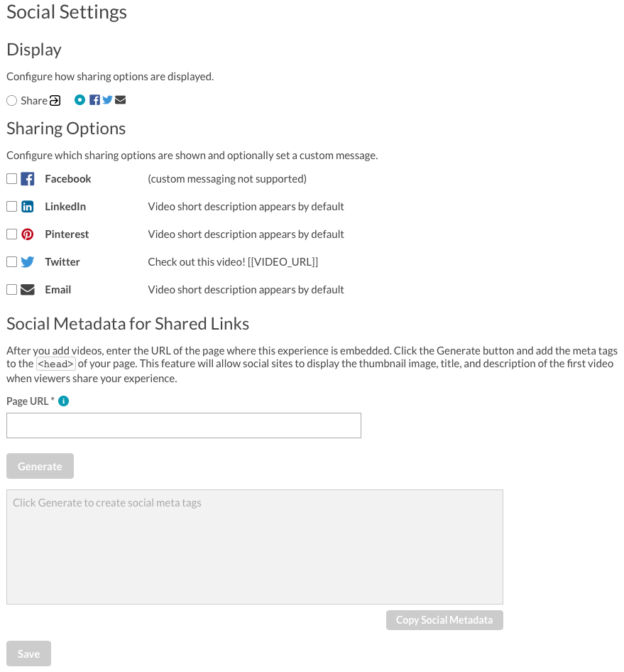Click the Page URL info icon
This screenshot has width=624, height=672.
tap(63, 401)
